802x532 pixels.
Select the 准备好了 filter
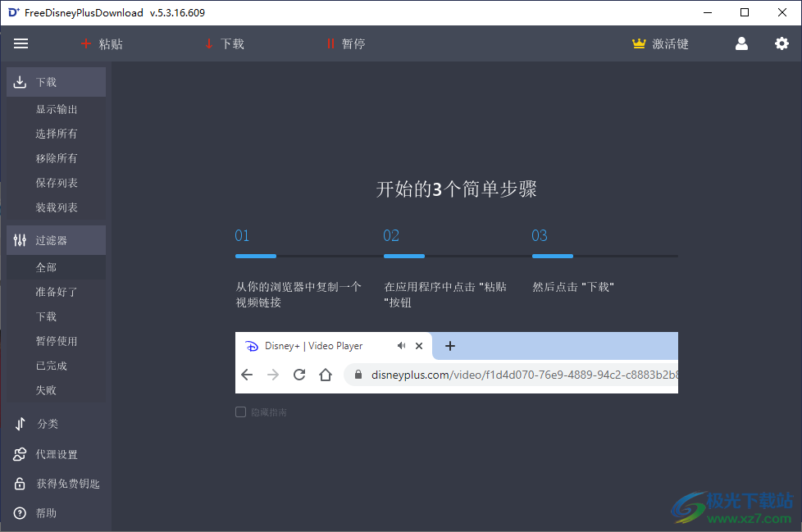click(x=57, y=292)
